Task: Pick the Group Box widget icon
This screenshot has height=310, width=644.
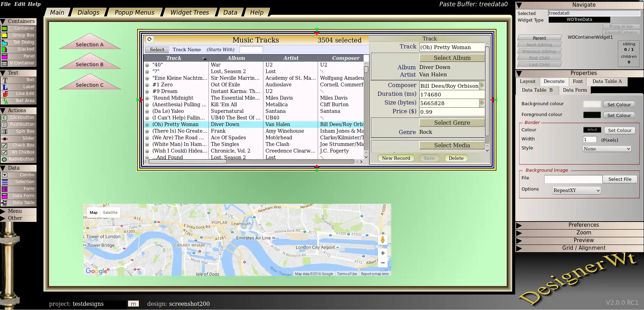Action: 5,35
